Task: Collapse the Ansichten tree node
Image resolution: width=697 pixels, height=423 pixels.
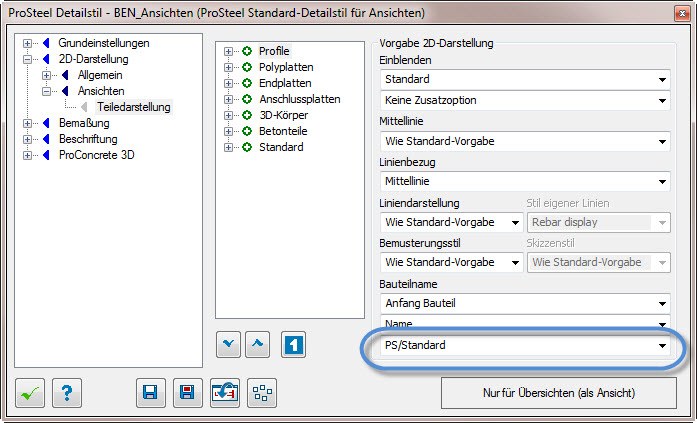Action: [x=46, y=92]
